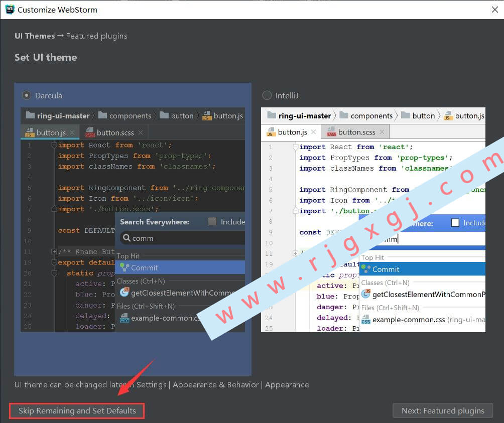Click the Include checkbox in Darcula preview
This screenshot has width=504, height=423.
click(x=212, y=221)
